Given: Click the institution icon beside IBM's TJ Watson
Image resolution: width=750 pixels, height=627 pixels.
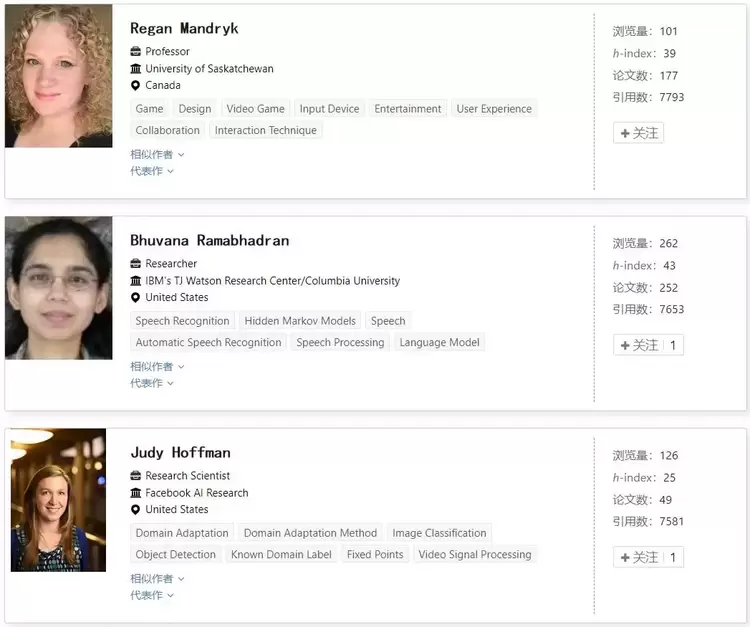Looking at the screenshot, I should click(x=136, y=281).
